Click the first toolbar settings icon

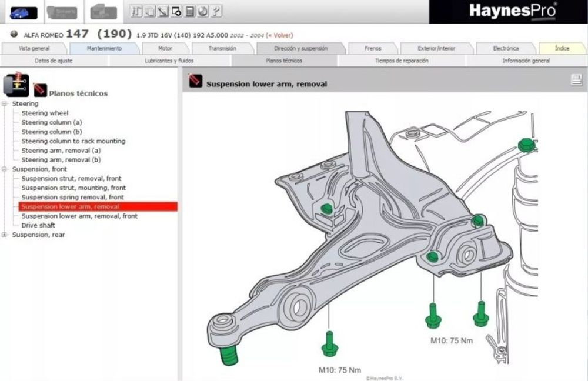pos(136,12)
